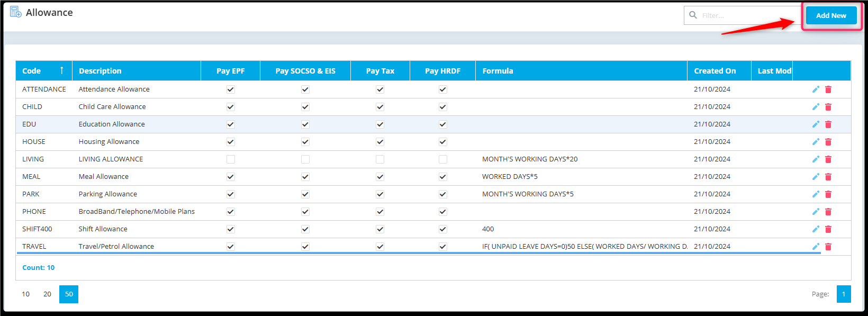The width and height of the screenshot is (868, 316).
Task: Delete the SHIFT400 allowance row
Action: point(828,229)
